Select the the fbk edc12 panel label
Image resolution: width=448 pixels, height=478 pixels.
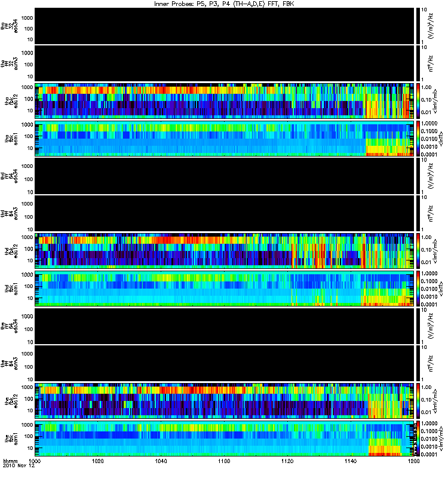[11, 401]
